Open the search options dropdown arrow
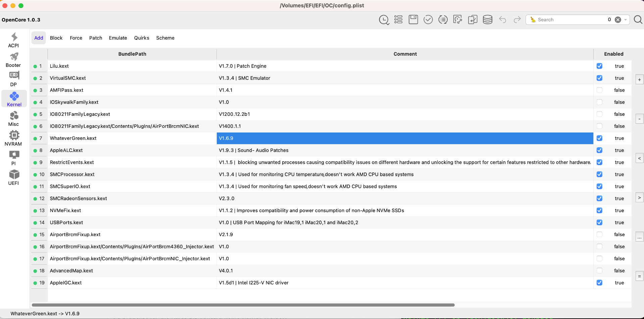The width and height of the screenshot is (644, 319). pyautogui.click(x=626, y=20)
